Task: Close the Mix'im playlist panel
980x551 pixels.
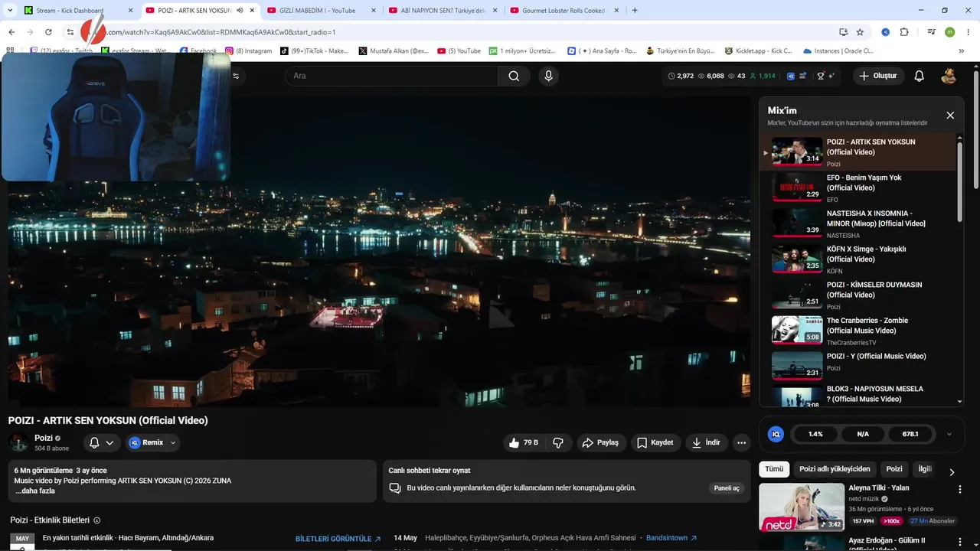Action: (950, 116)
